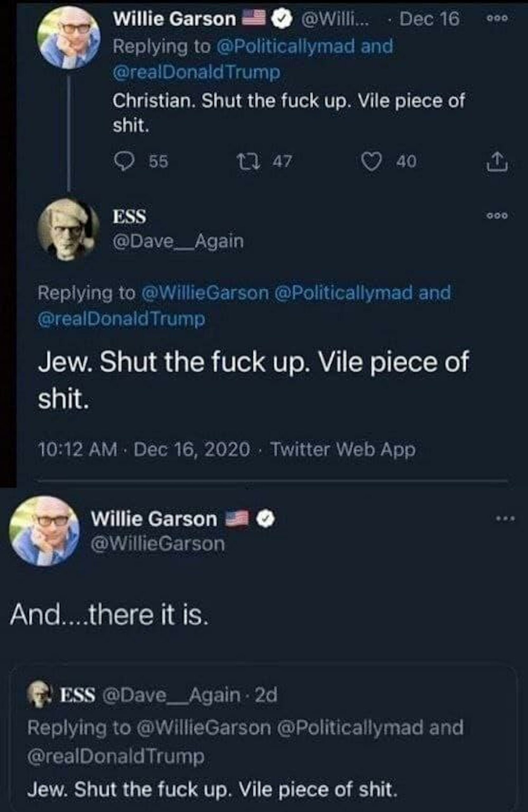Open Willie Garson's avatar in top tweet
The height and width of the screenshot is (812, 528).
coord(69,37)
